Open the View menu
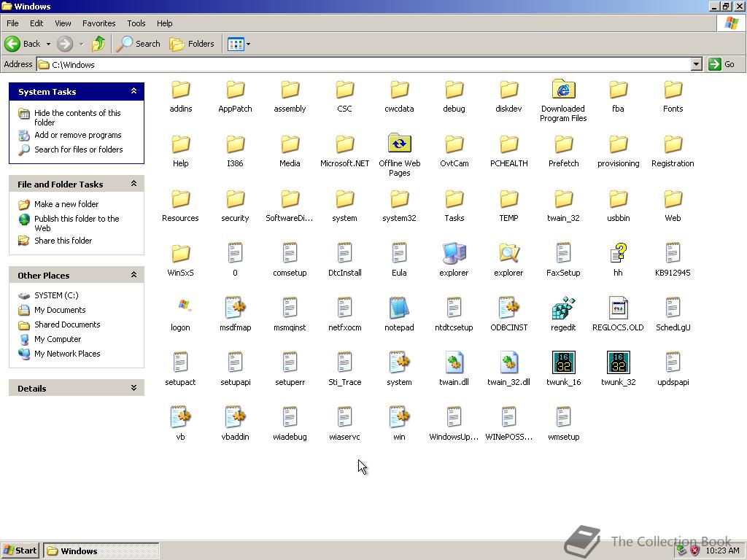Screen dimensions: 747x560 point(63,23)
